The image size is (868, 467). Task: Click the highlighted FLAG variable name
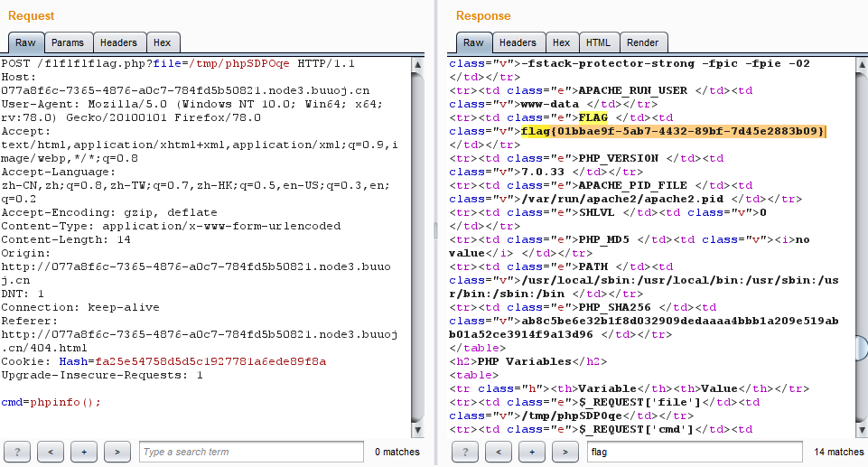click(x=593, y=117)
